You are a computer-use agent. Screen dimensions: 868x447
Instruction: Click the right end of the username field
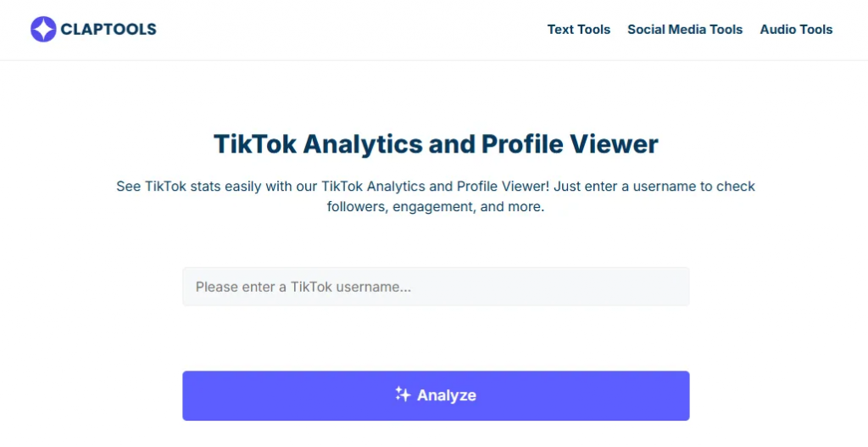coord(672,287)
